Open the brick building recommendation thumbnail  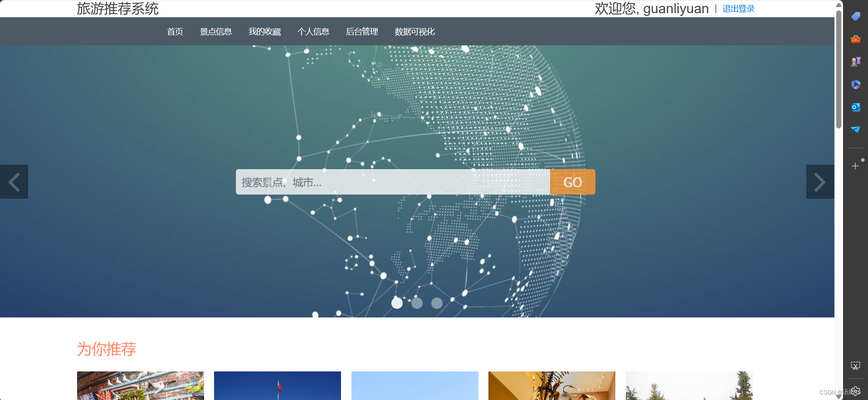141,385
